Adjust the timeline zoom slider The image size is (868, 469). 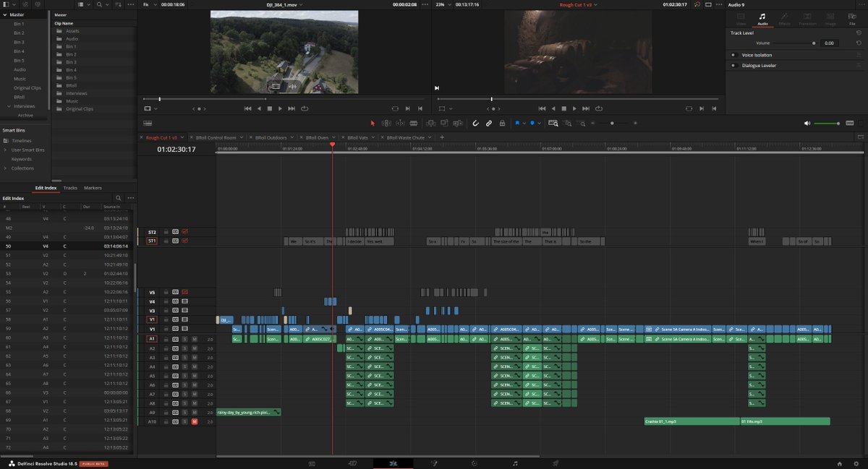click(x=613, y=123)
